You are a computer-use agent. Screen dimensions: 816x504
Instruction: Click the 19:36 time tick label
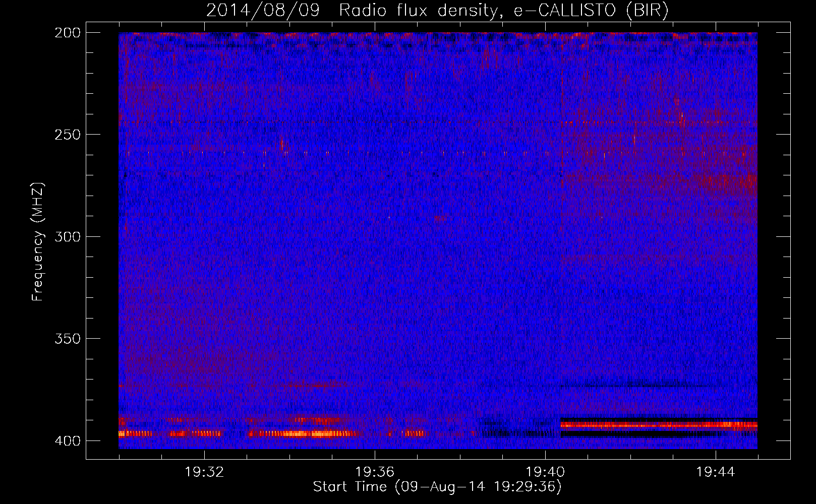click(375, 472)
